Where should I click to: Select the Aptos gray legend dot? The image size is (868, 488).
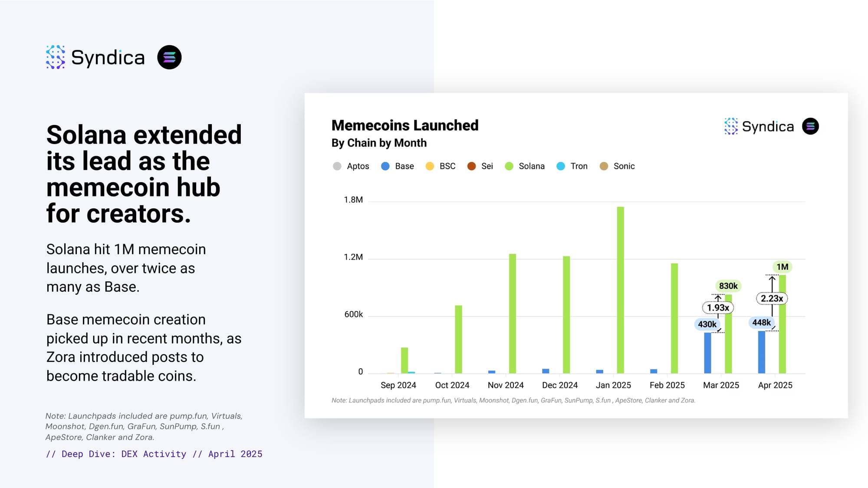pyautogui.click(x=337, y=166)
